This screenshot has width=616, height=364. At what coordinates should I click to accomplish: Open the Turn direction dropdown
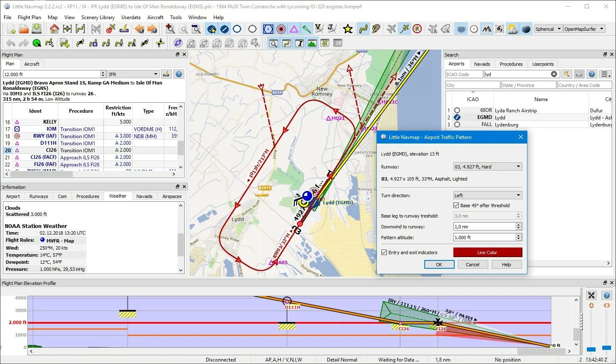coord(487,195)
